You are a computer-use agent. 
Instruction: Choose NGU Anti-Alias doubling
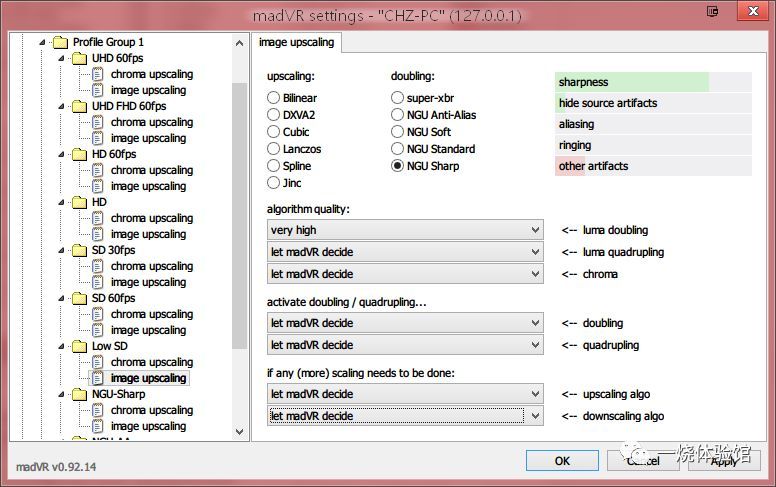click(x=397, y=115)
